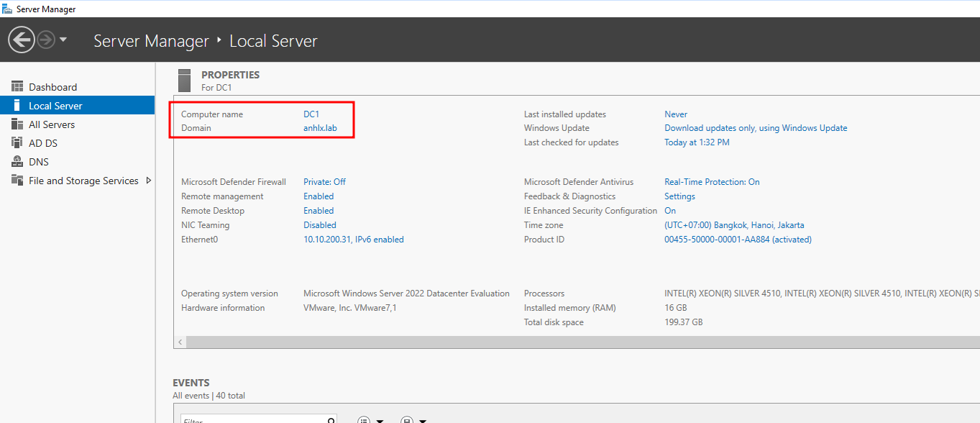Click the Server Manager breadcrumb title

[151, 41]
